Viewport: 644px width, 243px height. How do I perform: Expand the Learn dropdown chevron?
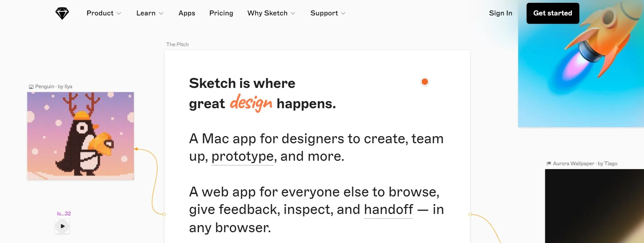pos(161,13)
